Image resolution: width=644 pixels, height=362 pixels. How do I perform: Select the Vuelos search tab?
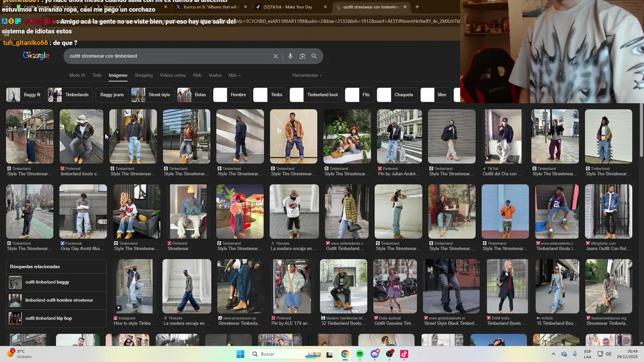[215, 75]
